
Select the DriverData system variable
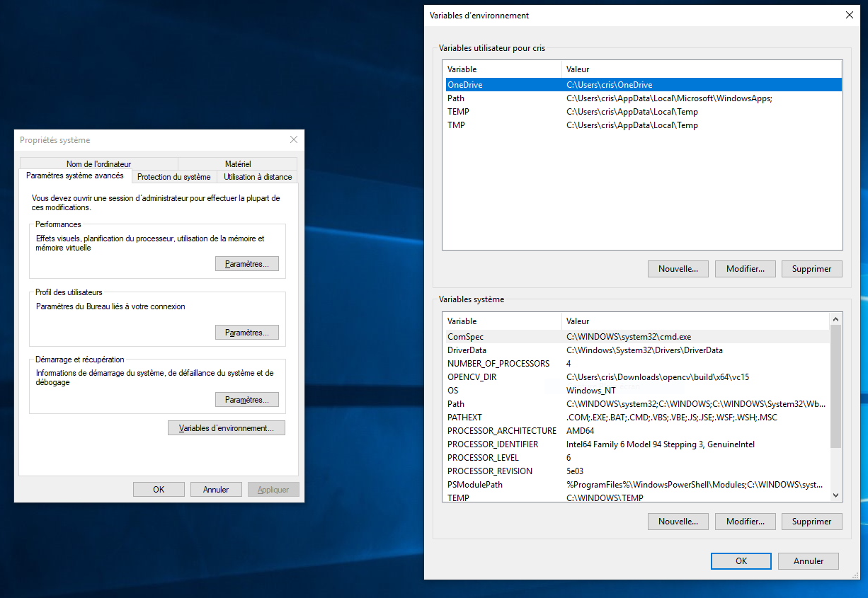(x=637, y=350)
